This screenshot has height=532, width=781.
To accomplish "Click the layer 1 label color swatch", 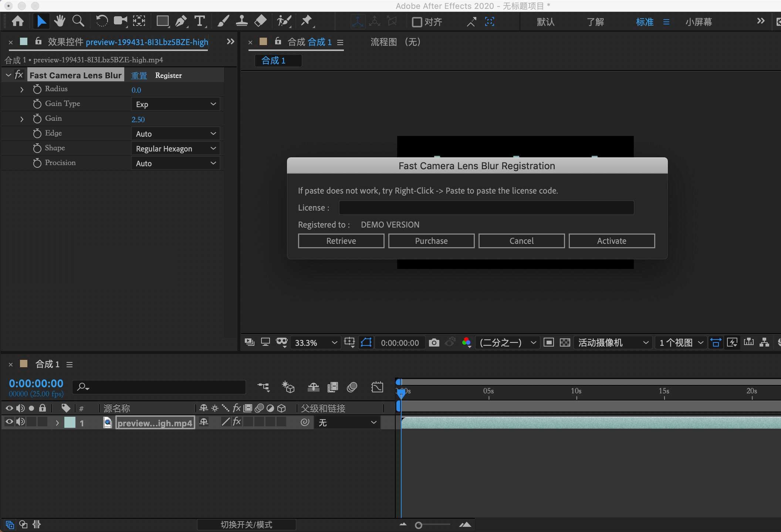I will [x=70, y=422].
